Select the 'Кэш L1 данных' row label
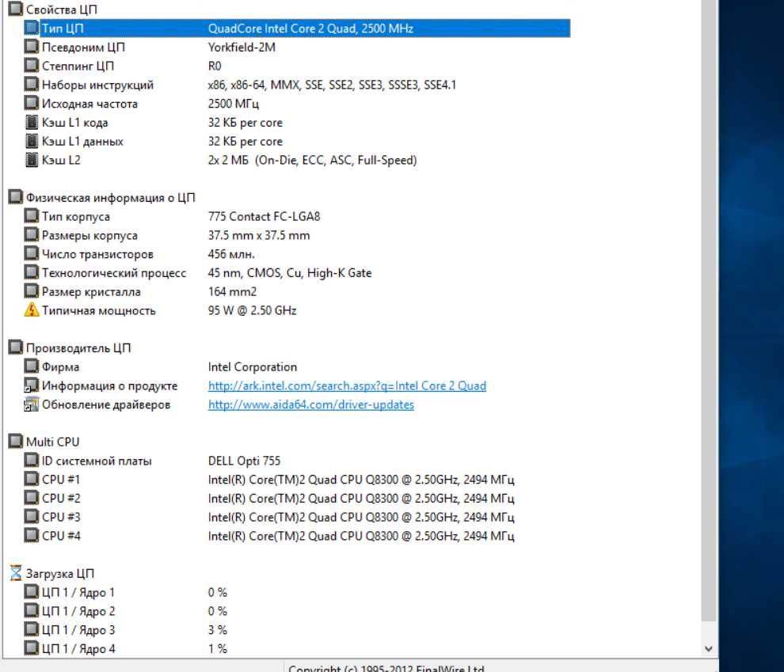Viewport: 784px width, 672px height. pos(82,142)
